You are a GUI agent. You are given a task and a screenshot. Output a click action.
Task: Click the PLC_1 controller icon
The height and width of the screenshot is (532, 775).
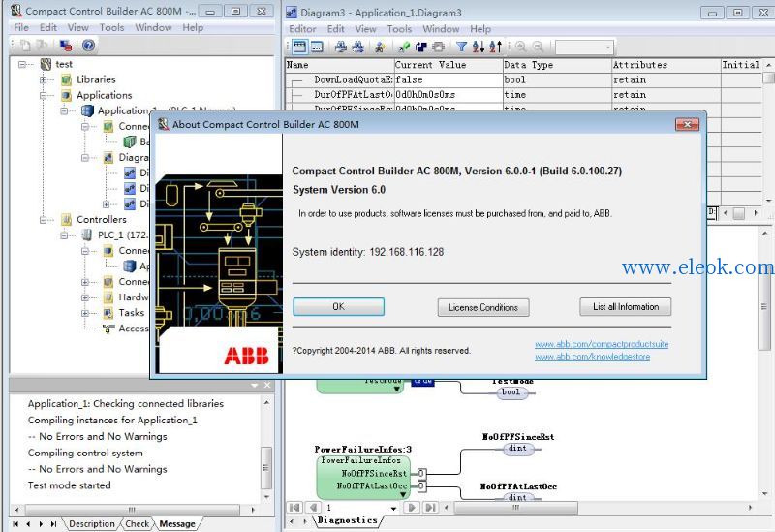[x=87, y=235]
